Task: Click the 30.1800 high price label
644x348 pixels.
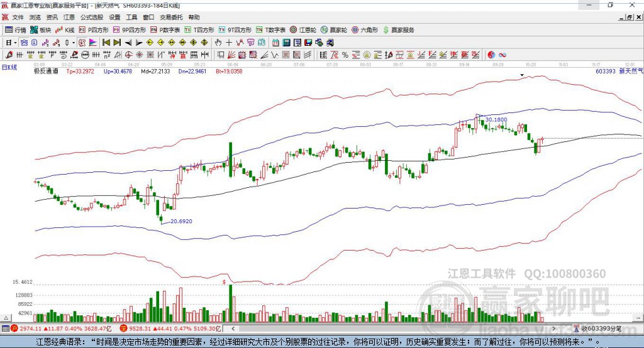Action: point(496,119)
